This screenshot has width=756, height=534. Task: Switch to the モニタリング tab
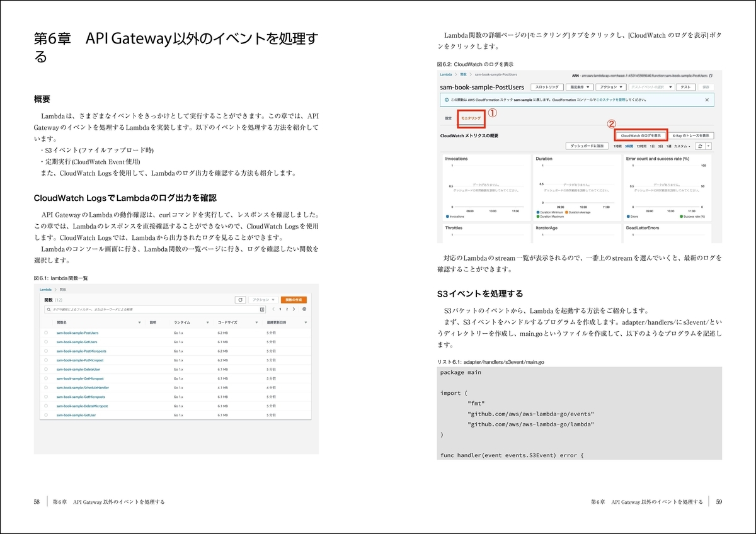point(471,118)
